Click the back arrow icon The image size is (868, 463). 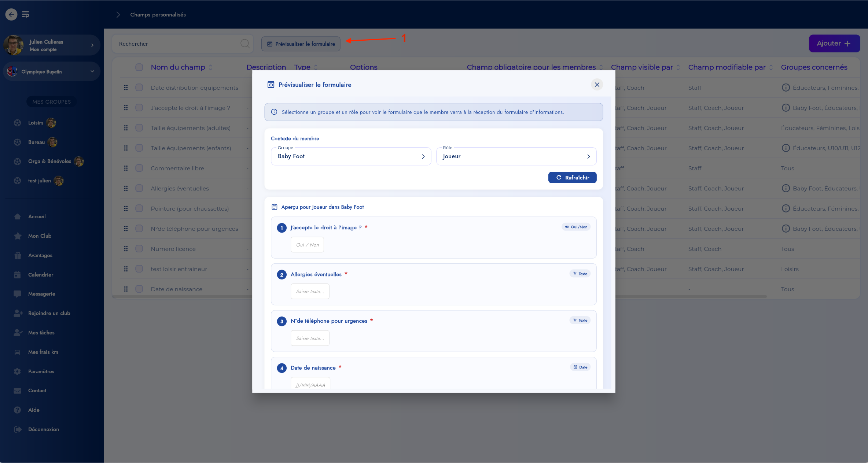click(11, 14)
